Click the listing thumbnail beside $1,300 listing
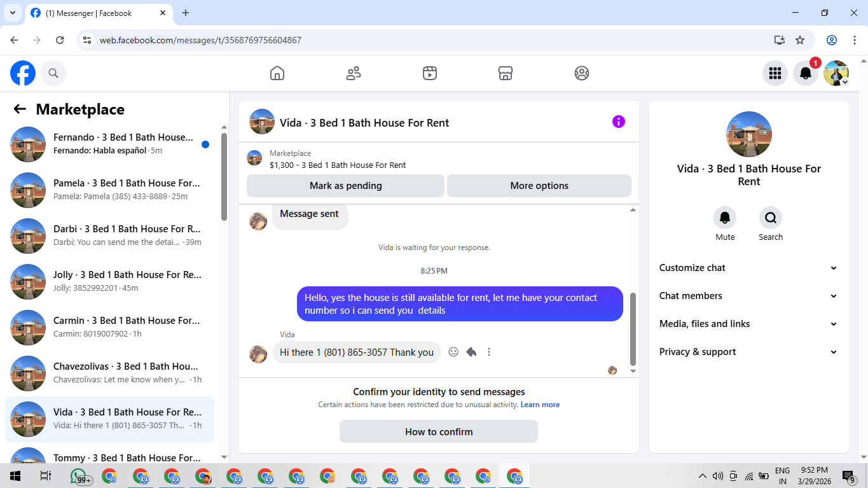The width and height of the screenshot is (868, 488). tap(254, 158)
